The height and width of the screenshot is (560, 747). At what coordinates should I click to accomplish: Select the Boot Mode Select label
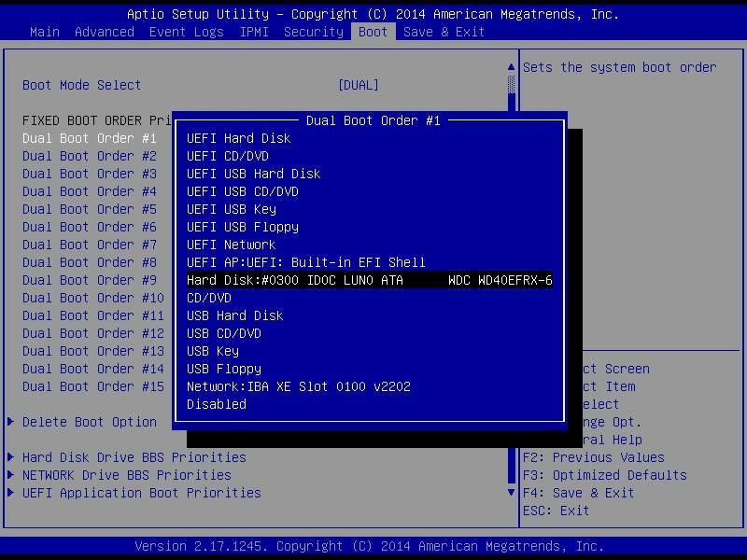pos(81,85)
